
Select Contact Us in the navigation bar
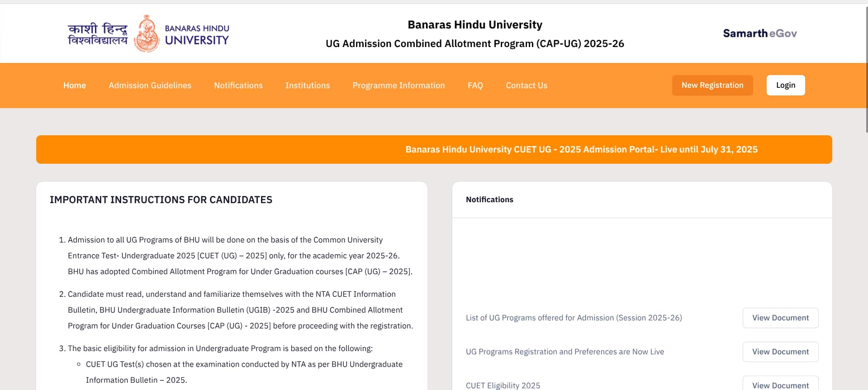(x=526, y=86)
